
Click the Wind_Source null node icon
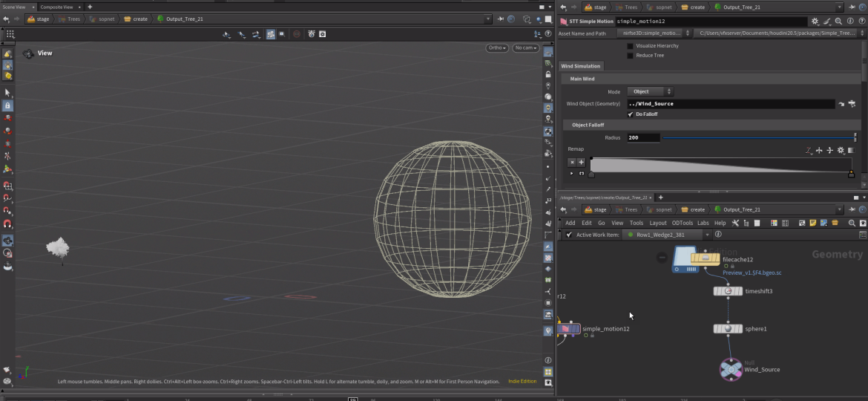pos(731,369)
